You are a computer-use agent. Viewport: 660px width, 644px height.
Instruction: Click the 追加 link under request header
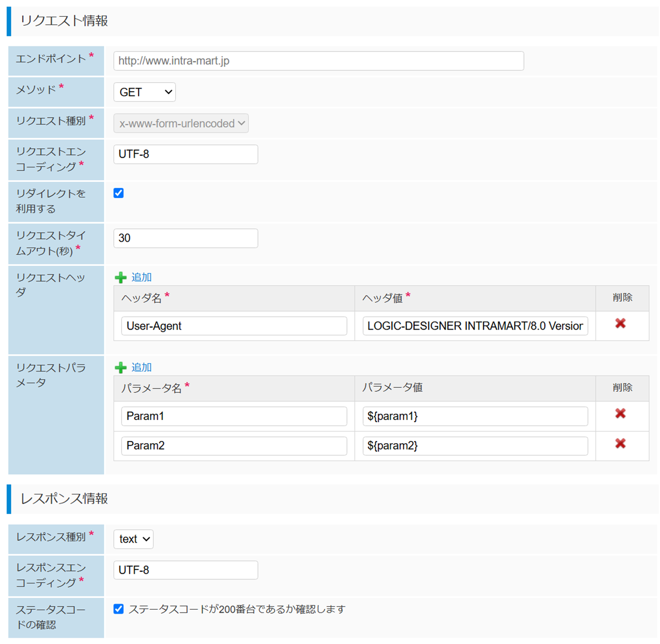[x=141, y=277]
